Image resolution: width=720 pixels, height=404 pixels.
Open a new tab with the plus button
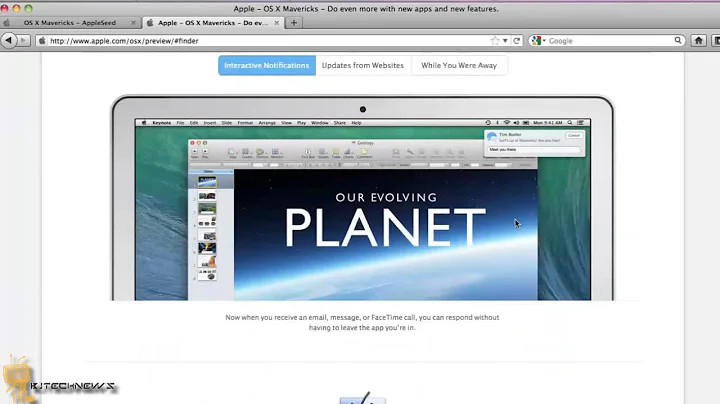(294, 22)
